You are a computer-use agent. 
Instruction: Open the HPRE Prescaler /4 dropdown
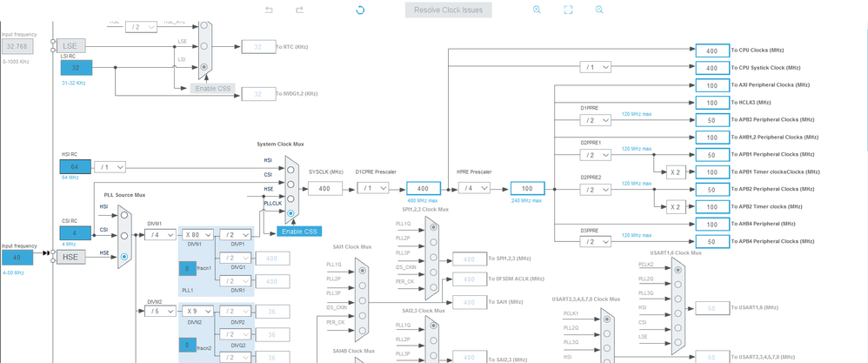coord(474,188)
